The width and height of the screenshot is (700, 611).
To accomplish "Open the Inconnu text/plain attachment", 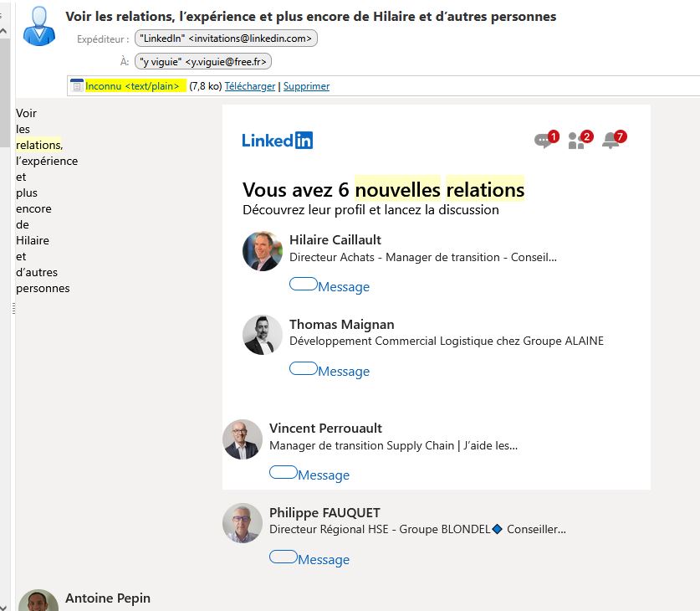I will click(132, 86).
